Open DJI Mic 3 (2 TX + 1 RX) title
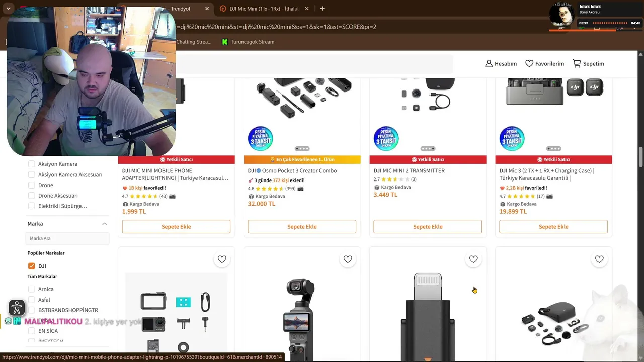 coord(547,174)
